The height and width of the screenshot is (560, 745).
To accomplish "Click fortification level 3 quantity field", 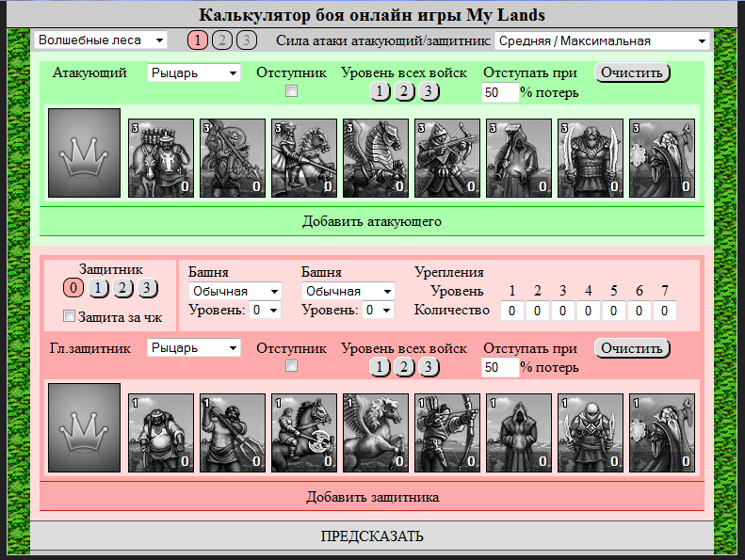I will (563, 311).
